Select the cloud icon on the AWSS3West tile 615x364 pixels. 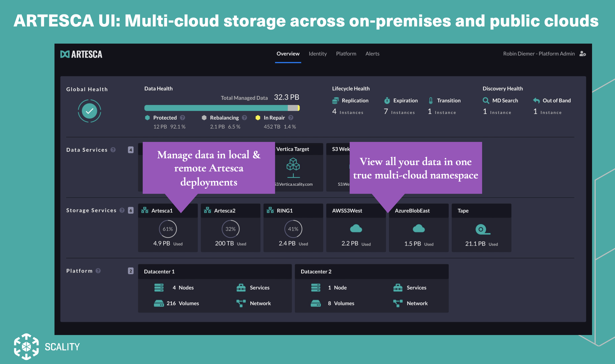(x=355, y=229)
